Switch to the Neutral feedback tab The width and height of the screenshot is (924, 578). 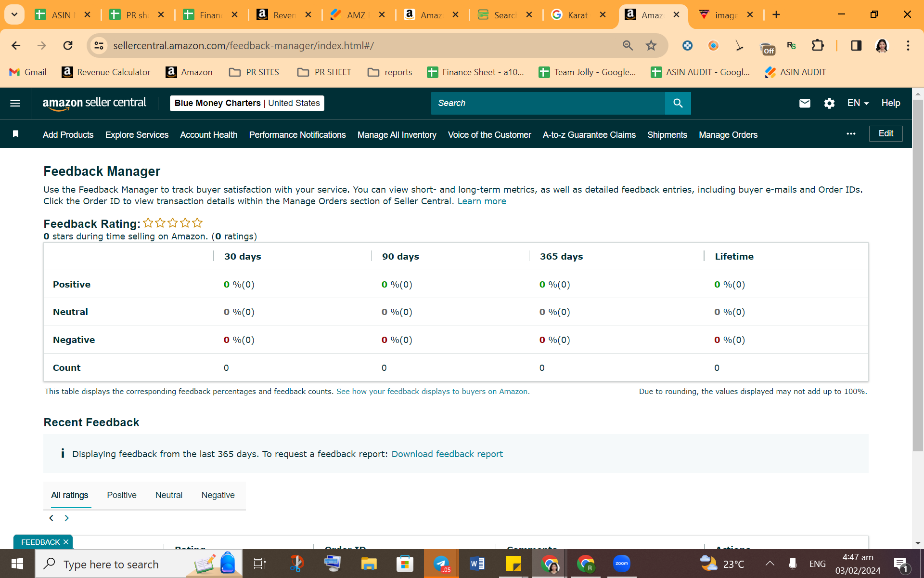point(169,495)
